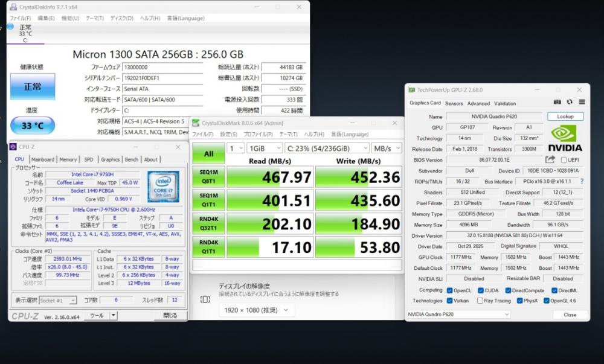Open CrystalDiskMark テーマ(T) menu
Image resolution: width=604 pixels, height=364 pixels.
[288, 134]
